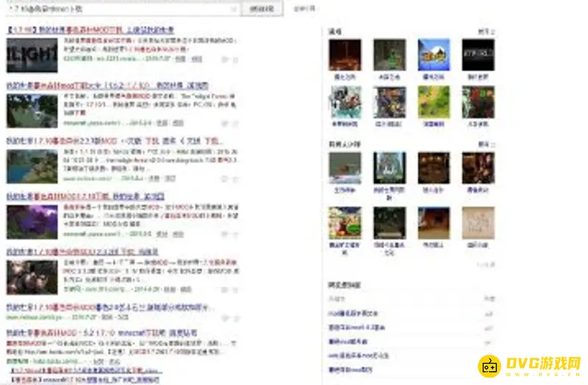Click the second result's Minecraft forest thumbnail
Image resolution: width=588 pixels, height=385 pixels.
(x=32, y=111)
